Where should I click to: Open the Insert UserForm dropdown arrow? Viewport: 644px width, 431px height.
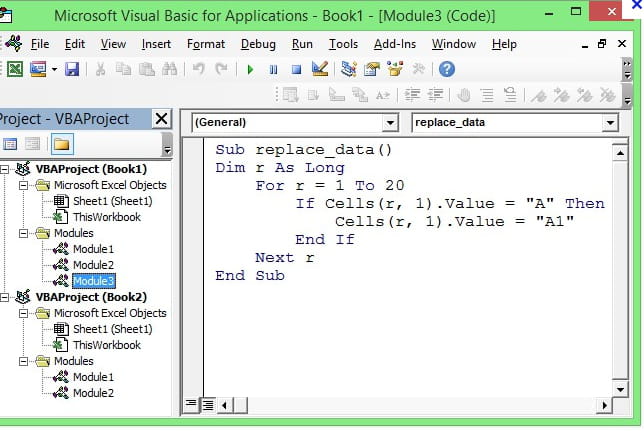tap(54, 69)
